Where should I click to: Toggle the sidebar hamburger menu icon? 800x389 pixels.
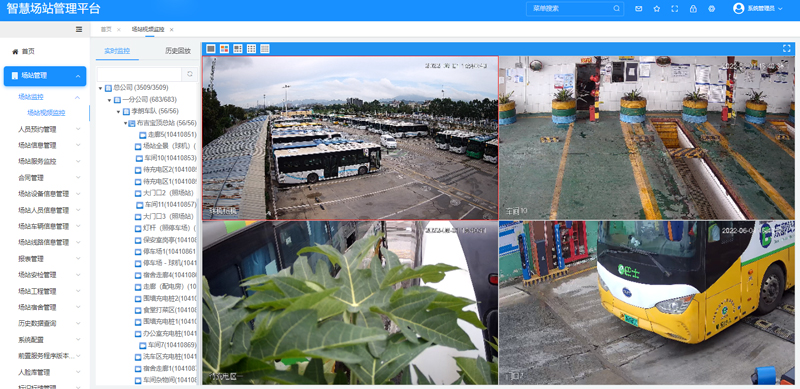[x=79, y=29]
